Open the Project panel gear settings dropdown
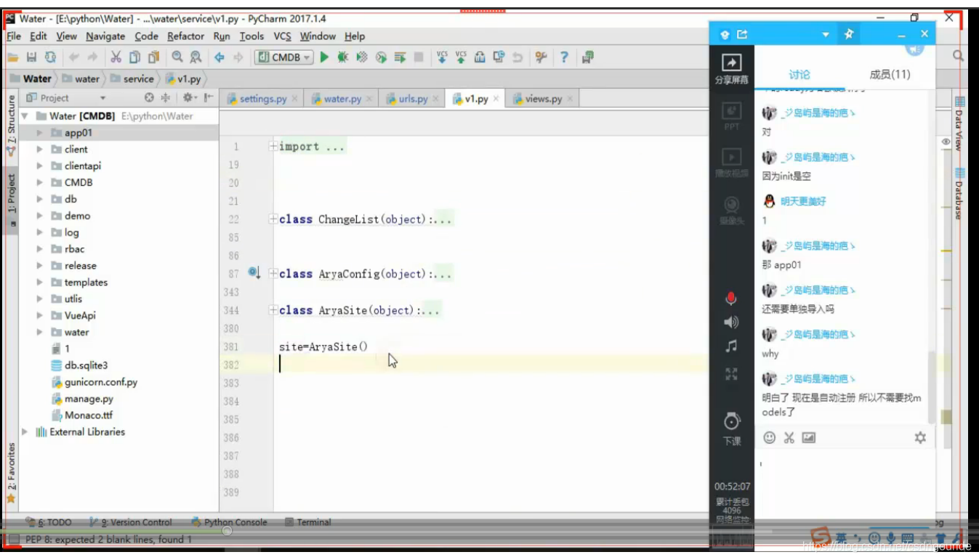979x560 pixels. click(x=189, y=97)
